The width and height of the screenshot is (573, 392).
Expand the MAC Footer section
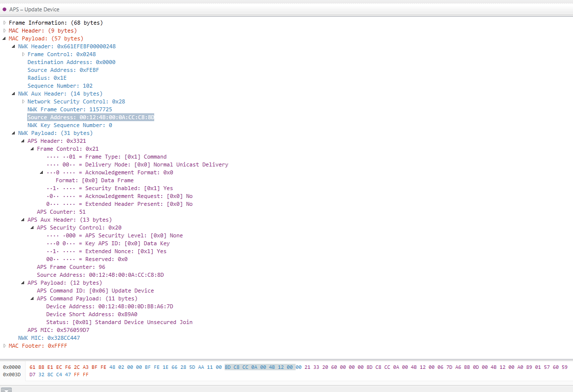tap(4, 346)
